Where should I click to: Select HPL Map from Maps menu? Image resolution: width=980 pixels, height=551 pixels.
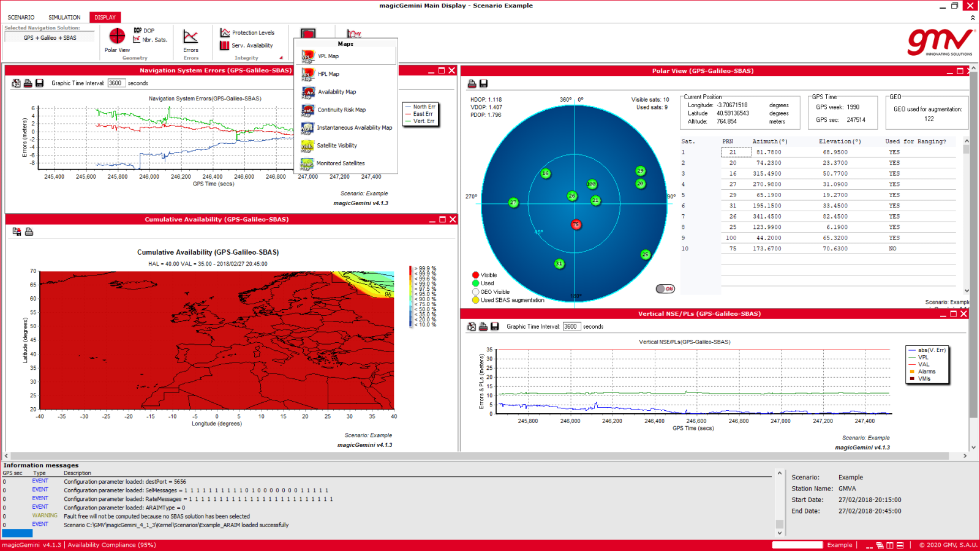tap(346, 74)
